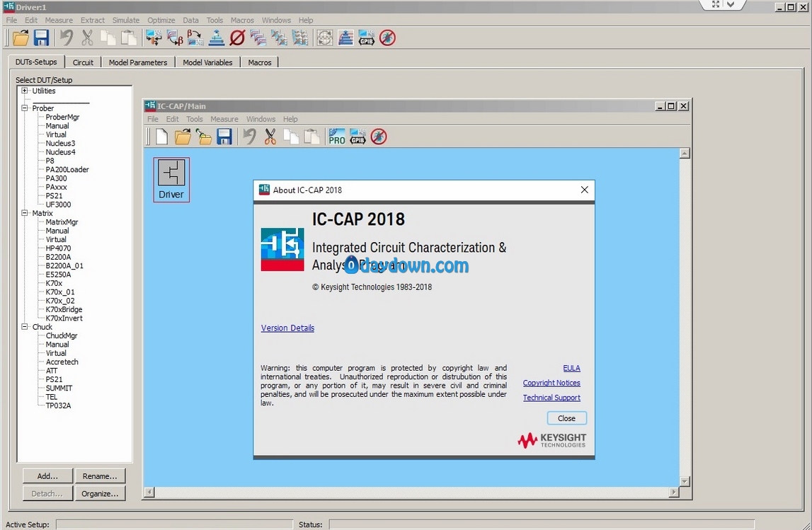Click Undo arrow in Driver window toolbar

(66, 38)
